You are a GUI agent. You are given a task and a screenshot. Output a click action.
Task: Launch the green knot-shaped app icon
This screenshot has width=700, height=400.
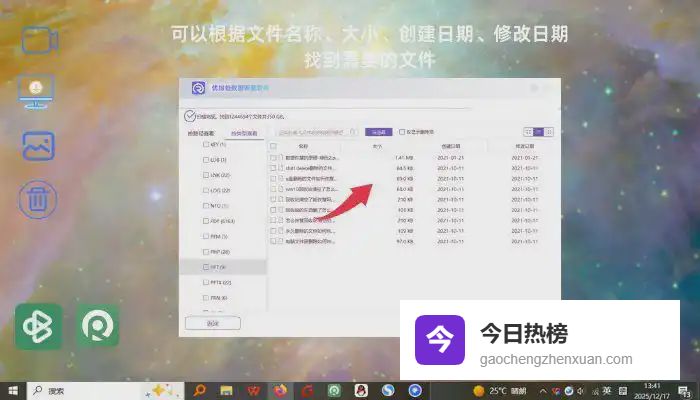38,326
